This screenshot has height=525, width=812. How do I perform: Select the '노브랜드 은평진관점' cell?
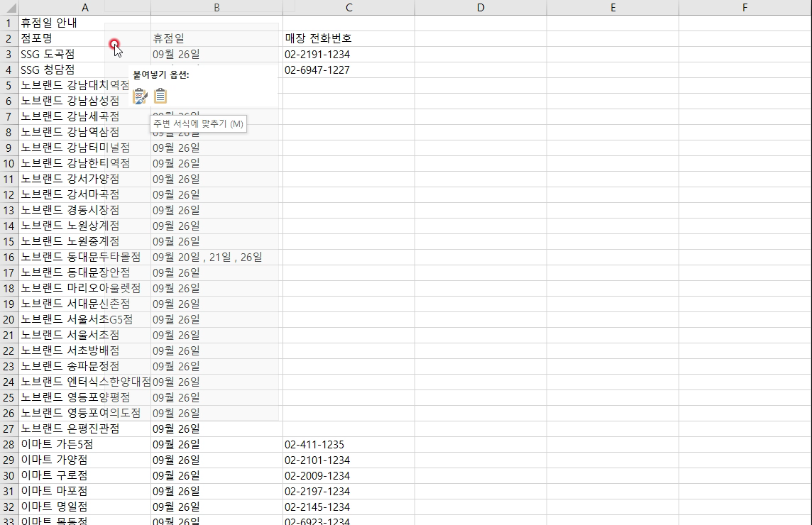point(85,429)
